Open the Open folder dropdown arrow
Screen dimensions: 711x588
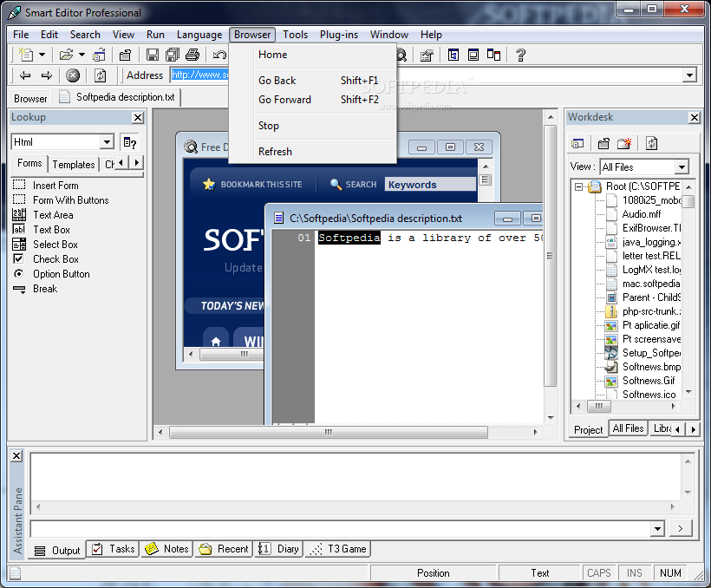click(x=82, y=55)
